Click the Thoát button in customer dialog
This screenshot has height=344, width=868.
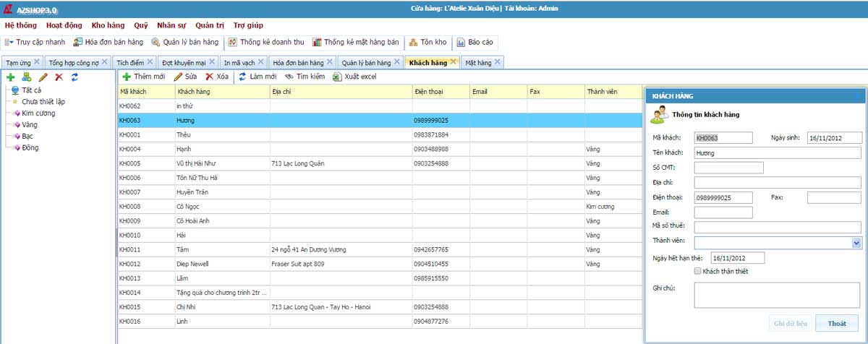tap(837, 324)
